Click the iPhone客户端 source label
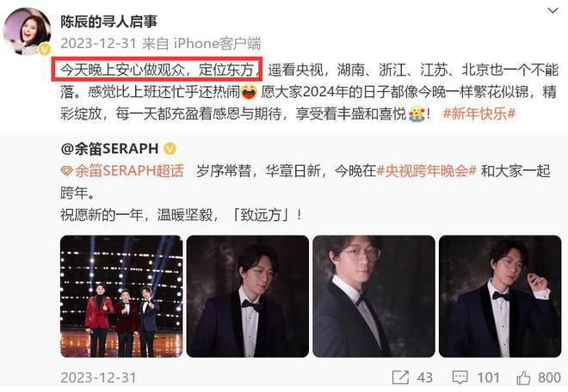Image resolution: width=568 pixels, height=392 pixels. click(x=218, y=44)
